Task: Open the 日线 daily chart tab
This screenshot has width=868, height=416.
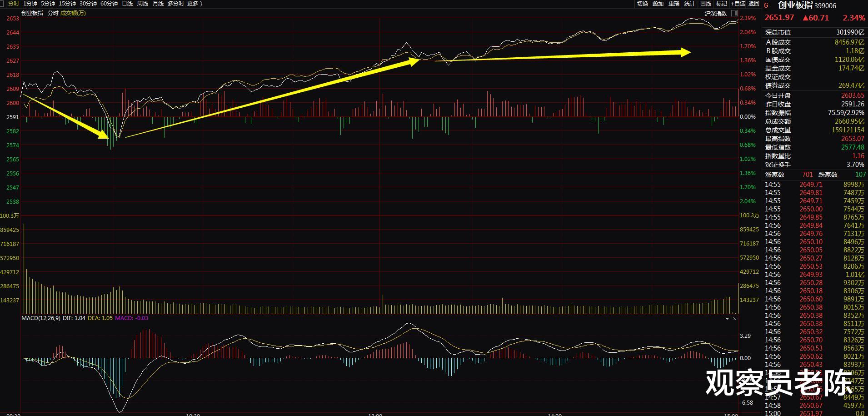Action: [x=127, y=4]
